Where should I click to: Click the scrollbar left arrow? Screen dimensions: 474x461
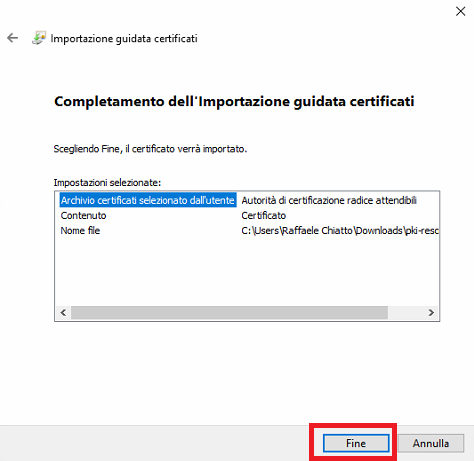click(63, 313)
